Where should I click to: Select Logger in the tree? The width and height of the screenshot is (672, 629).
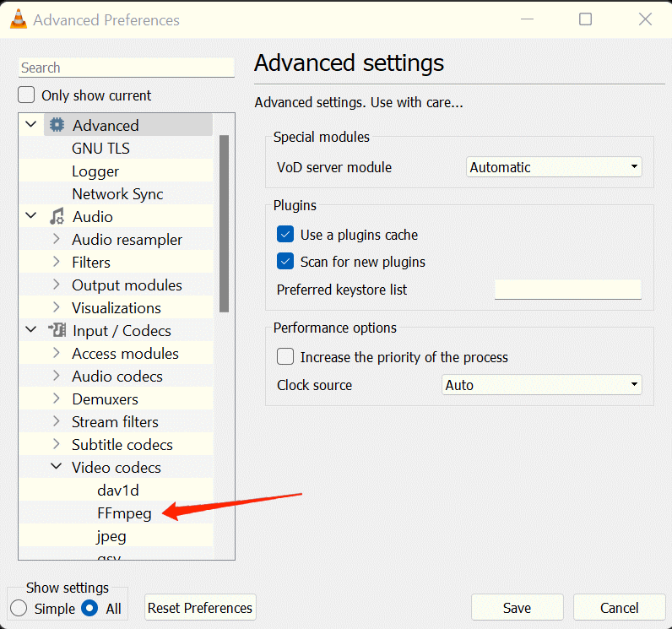click(x=95, y=171)
